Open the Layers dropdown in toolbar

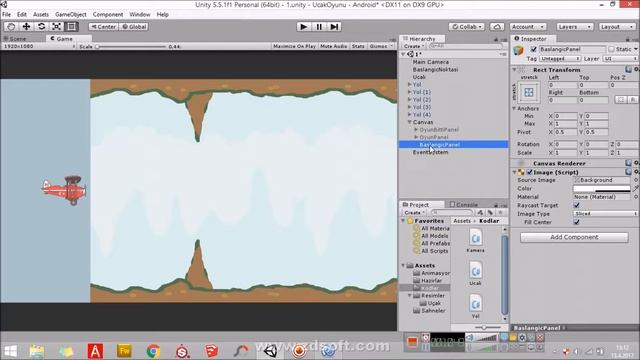click(x=575, y=27)
